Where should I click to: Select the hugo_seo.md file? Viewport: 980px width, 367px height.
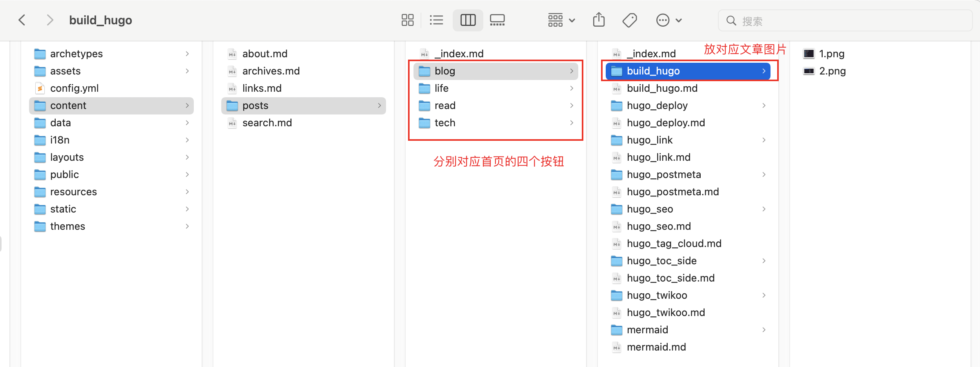[x=659, y=226]
